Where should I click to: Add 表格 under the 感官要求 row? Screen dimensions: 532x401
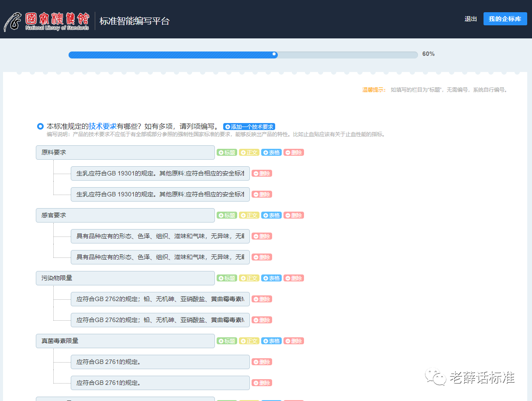click(x=271, y=216)
